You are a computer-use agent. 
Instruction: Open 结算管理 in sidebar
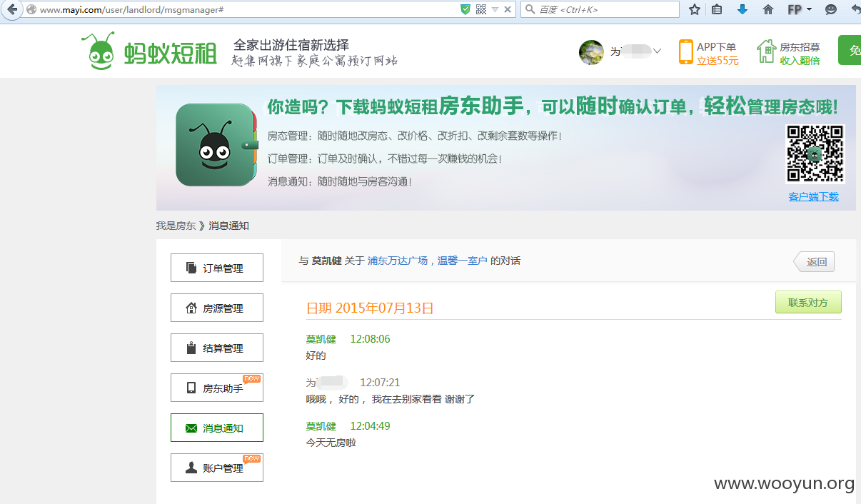217,348
